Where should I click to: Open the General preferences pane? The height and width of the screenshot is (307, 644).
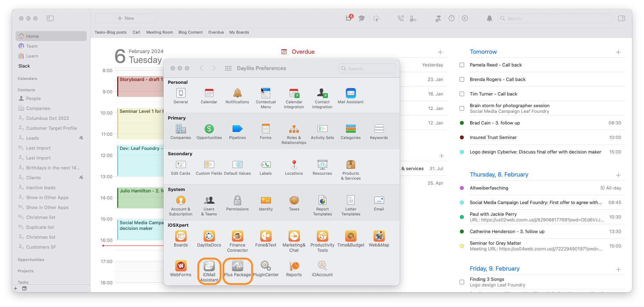pos(181,93)
